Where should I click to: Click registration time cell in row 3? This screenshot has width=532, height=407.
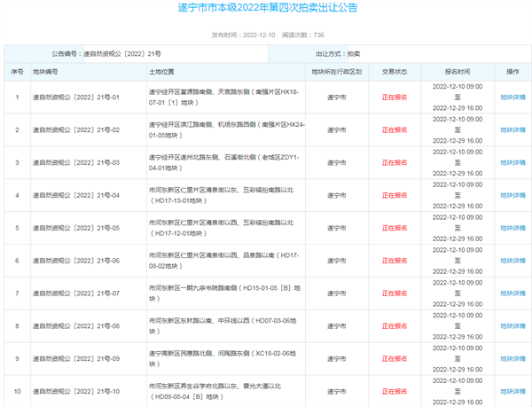coord(458,163)
